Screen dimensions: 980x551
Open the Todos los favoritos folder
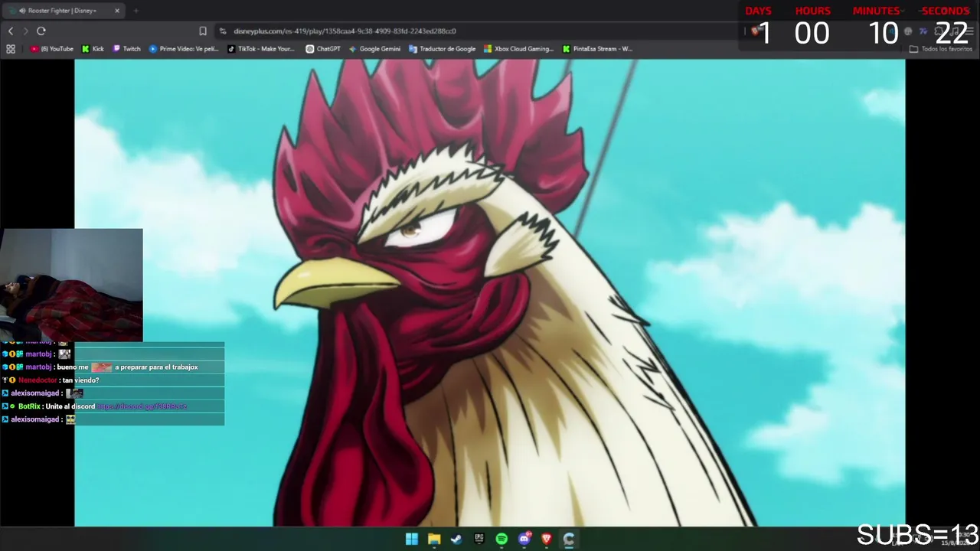coord(941,49)
